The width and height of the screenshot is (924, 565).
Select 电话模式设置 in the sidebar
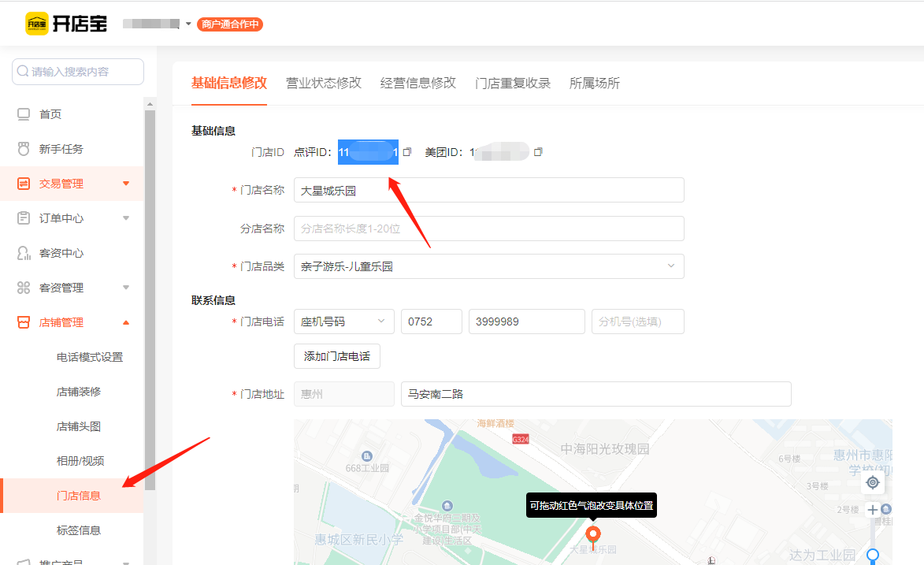(x=90, y=357)
